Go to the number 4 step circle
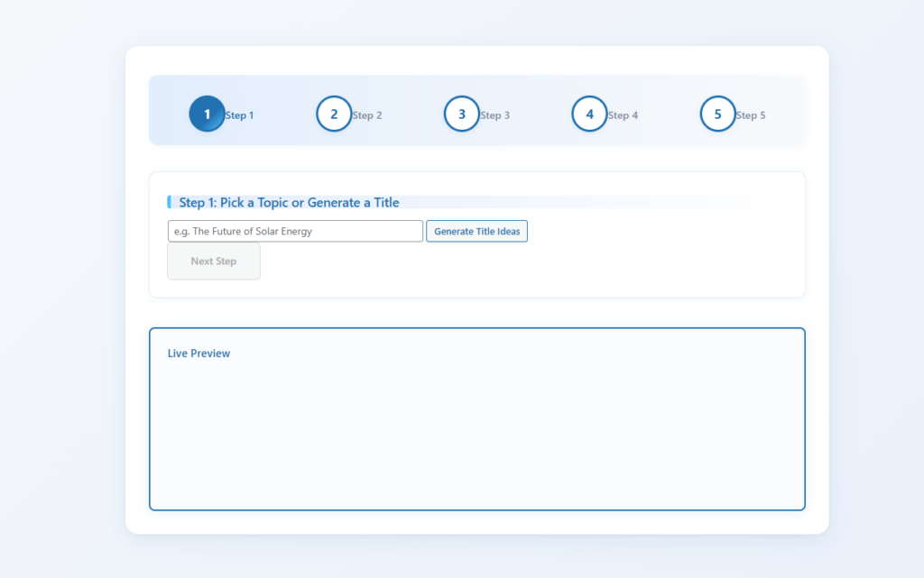The height and width of the screenshot is (578, 924). tap(589, 115)
